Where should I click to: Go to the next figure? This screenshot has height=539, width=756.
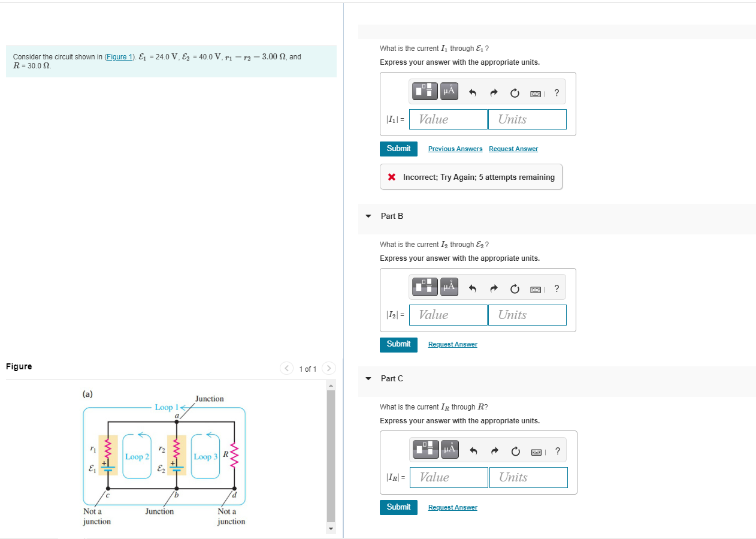pyautogui.click(x=328, y=368)
